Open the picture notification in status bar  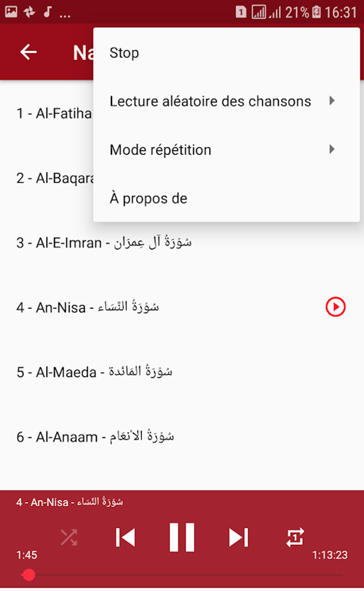[11, 12]
